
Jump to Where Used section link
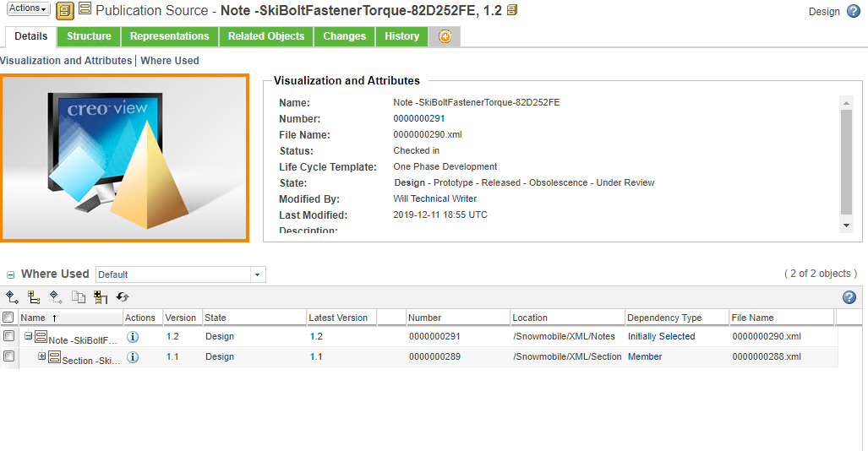(x=169, y=61)
